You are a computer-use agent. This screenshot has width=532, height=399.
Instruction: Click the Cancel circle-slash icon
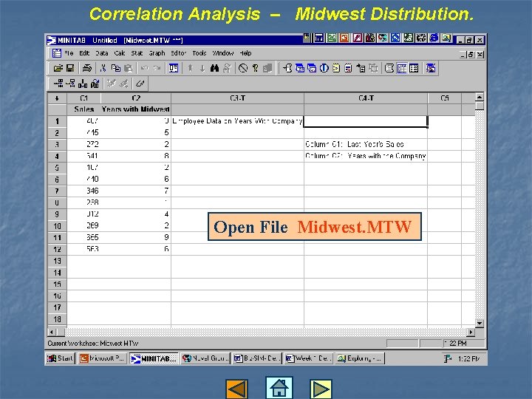click(x=243, y=68)
